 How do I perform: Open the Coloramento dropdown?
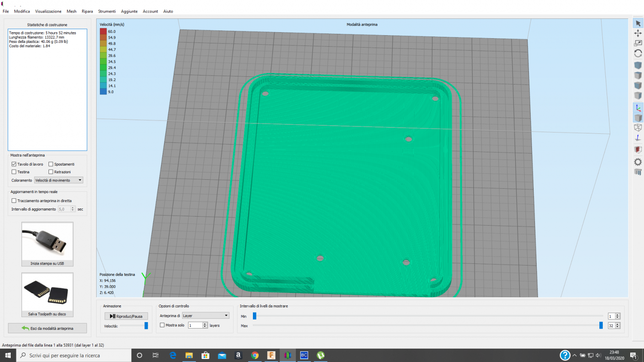[59, 180]
